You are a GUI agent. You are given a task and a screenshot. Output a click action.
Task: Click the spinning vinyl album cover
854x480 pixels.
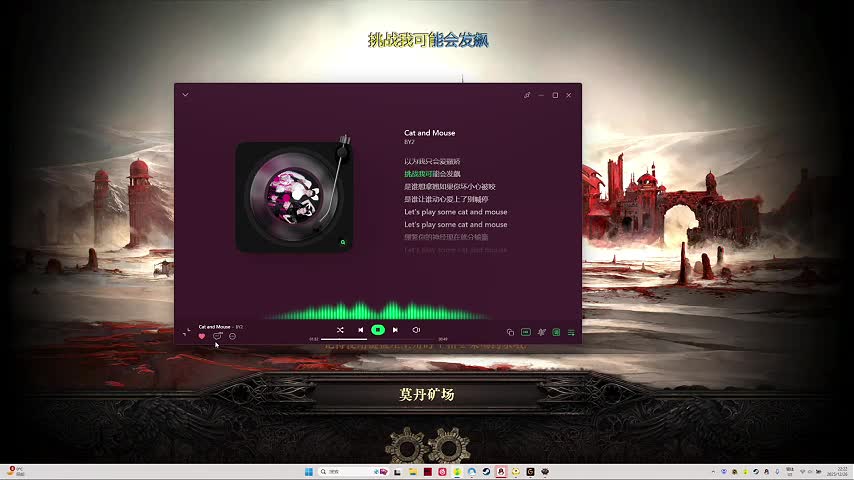tap(294, 196)
